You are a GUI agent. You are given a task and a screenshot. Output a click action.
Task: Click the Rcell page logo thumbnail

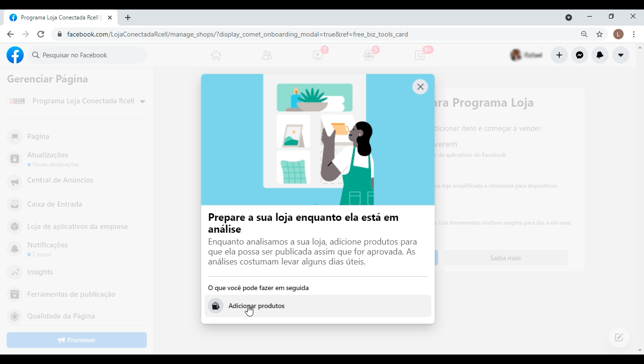(17, 101)
